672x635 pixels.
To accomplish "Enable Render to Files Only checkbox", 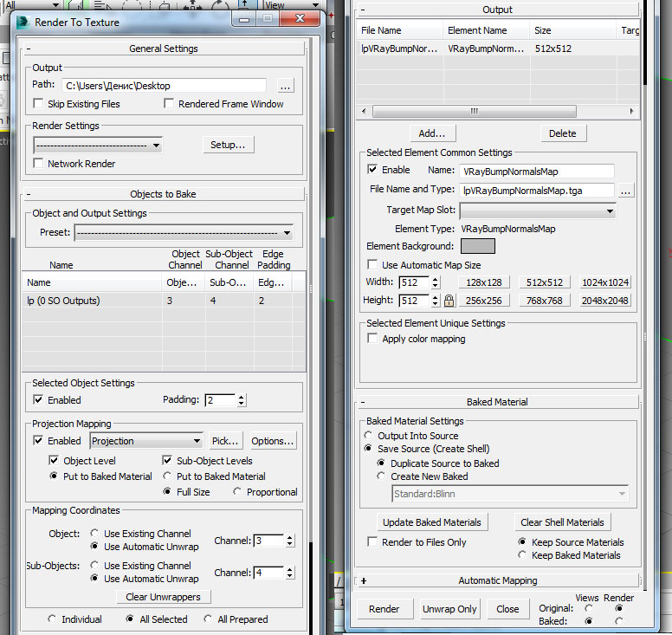I will click(x=372, y=541).
